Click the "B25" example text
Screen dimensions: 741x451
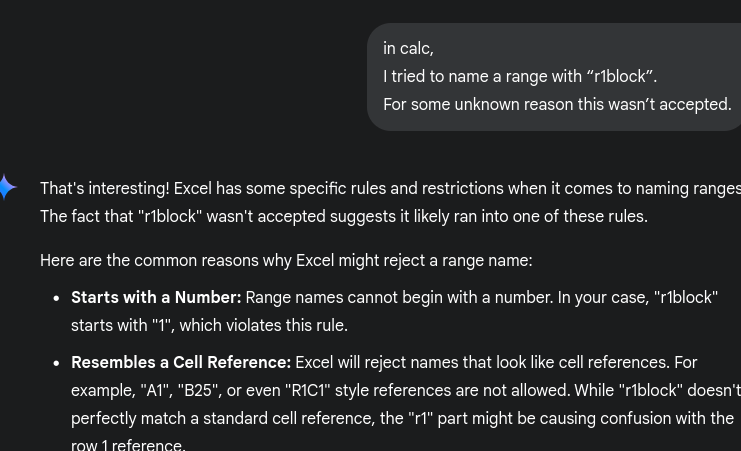(x=198, y=390)
